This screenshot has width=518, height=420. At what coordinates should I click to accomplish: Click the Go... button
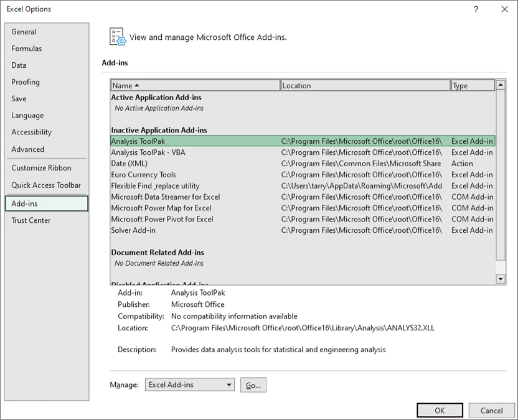[253, 385]
